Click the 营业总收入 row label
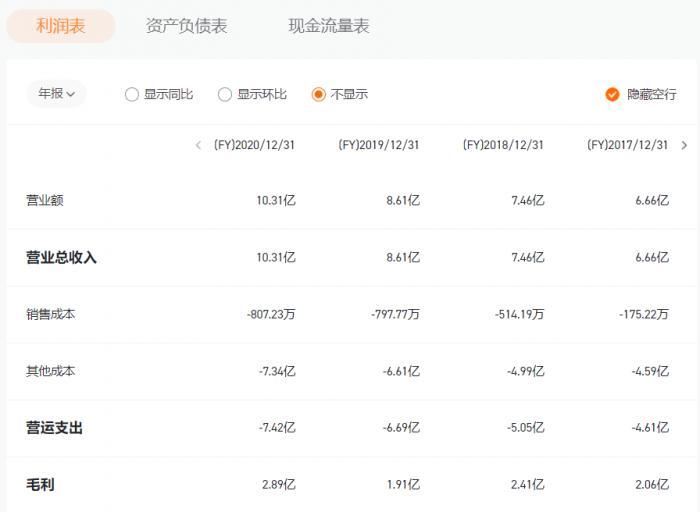This screenshot has width=700, height=512. (x=61, y=257)
